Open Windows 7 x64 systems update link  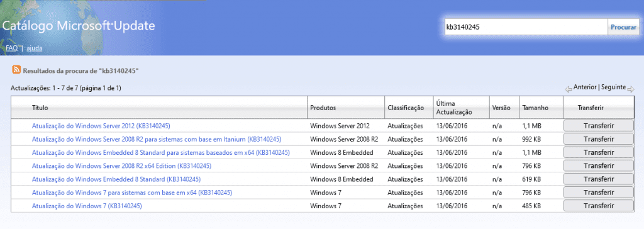[132, 193]
